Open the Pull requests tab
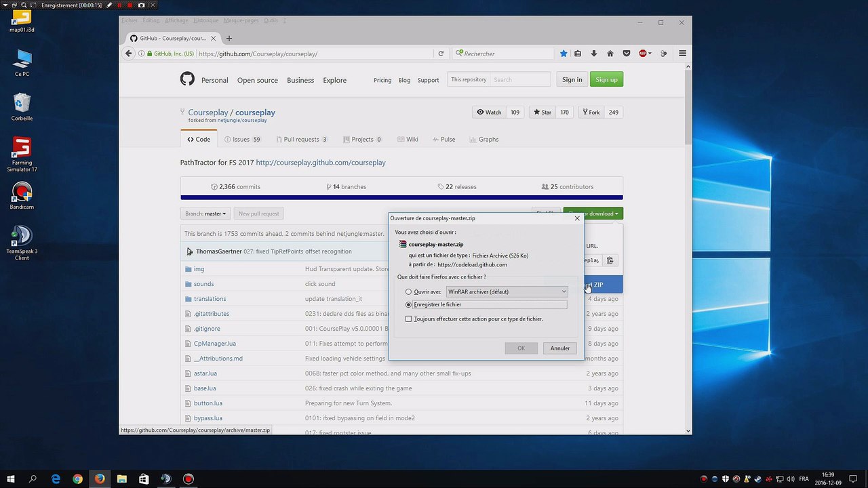The width and height of the screenshot is (868, 488). 301,139
